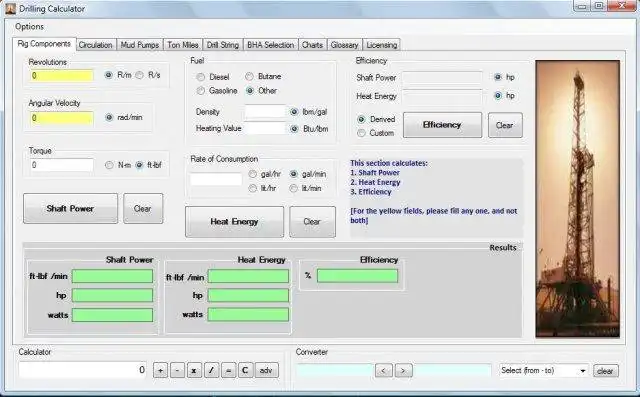The image size is (640, 397).
Task: Click the Heat Energy watts result field
Action: (248, 315)
